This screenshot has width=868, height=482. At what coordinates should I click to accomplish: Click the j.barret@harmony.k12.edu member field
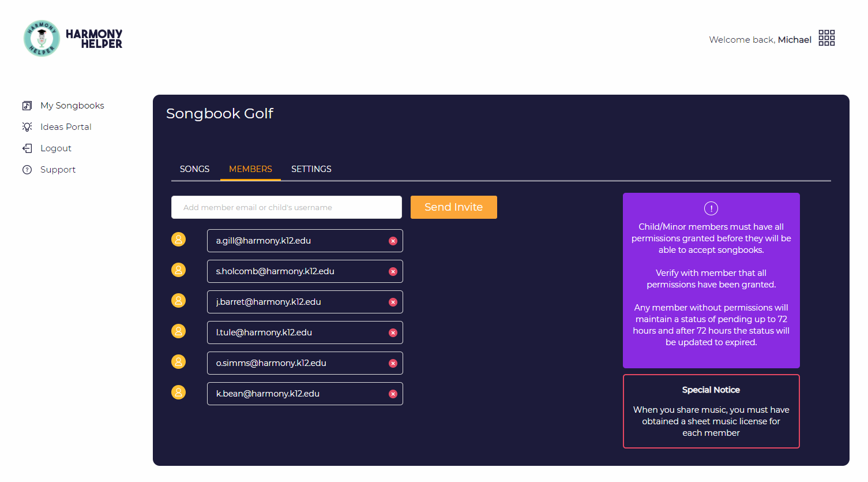(x=305, y=302)
